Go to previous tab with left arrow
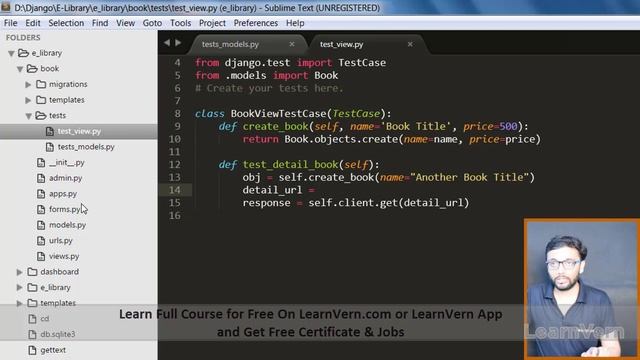 (x=167, y=42)
